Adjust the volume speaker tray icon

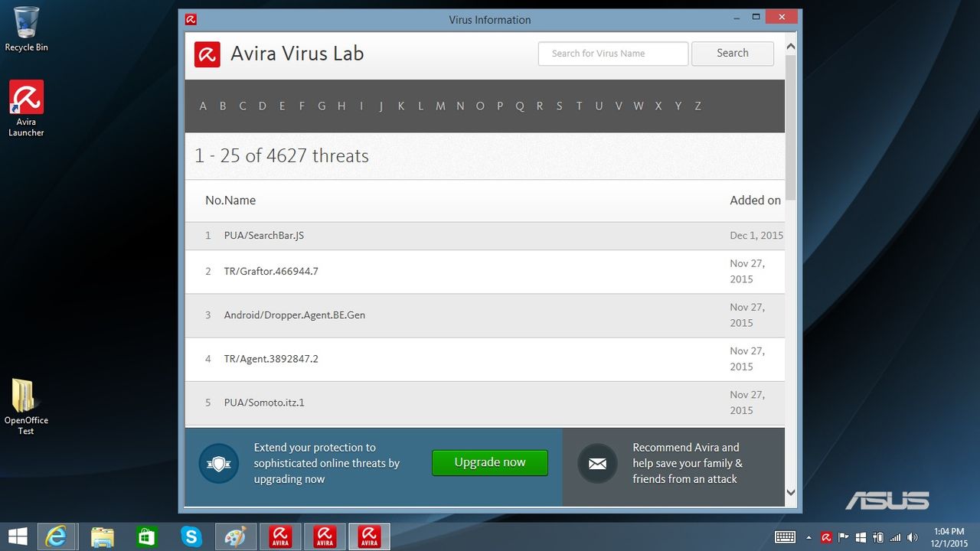(x=912, y=537)
